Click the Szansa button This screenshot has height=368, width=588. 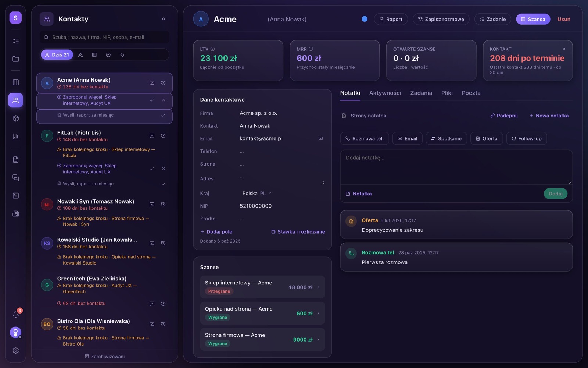[x=533, y=19]
